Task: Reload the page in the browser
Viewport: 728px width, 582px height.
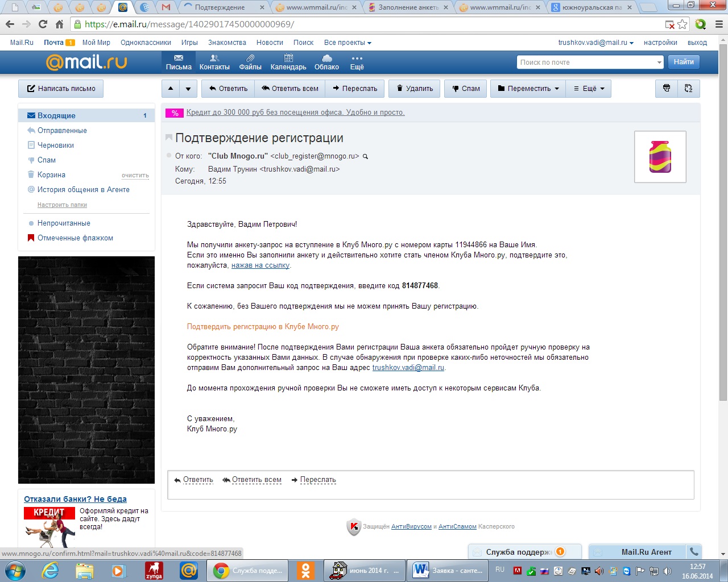Action: click(43, 24)
